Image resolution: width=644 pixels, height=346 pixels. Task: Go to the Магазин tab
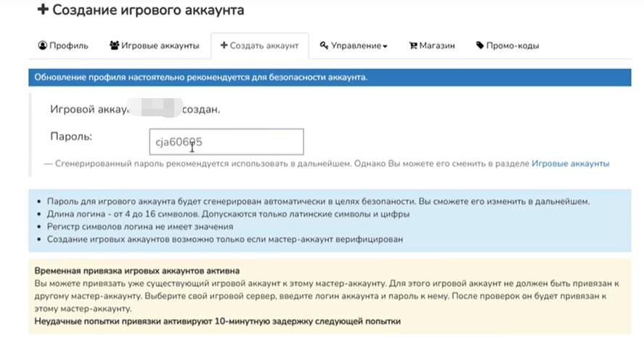coord(432,46)
